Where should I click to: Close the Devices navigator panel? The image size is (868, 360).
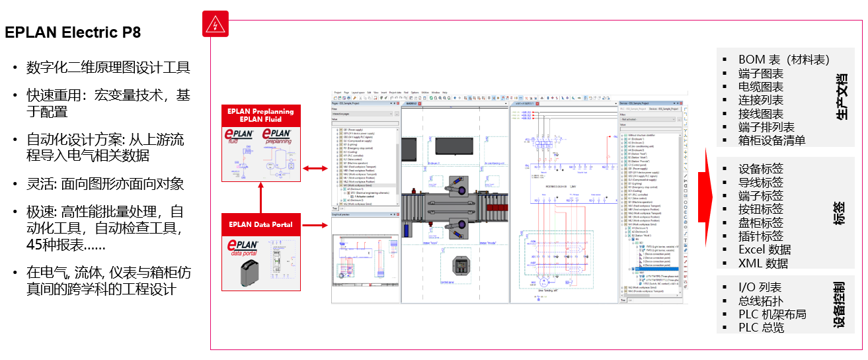click(x=681, y=103)
